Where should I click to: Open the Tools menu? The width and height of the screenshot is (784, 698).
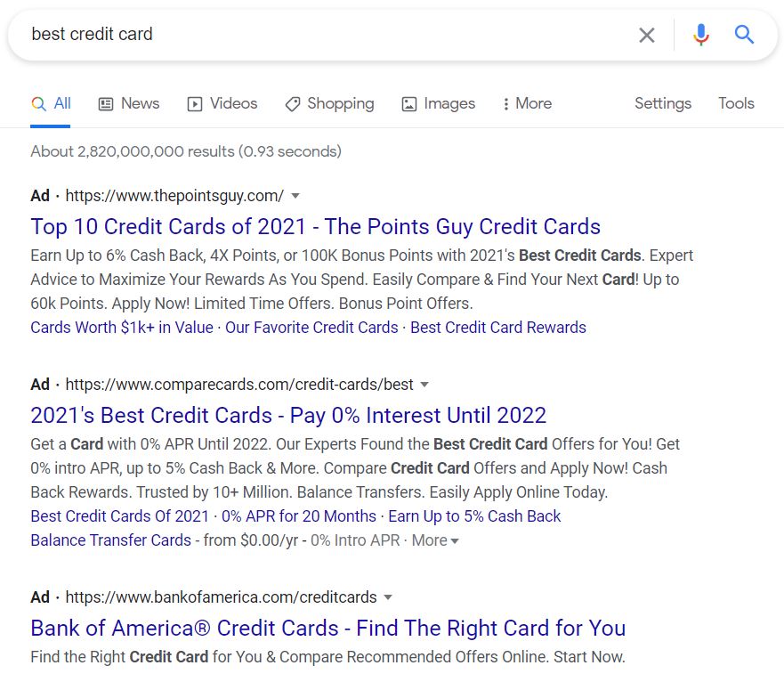coord(736,103)
